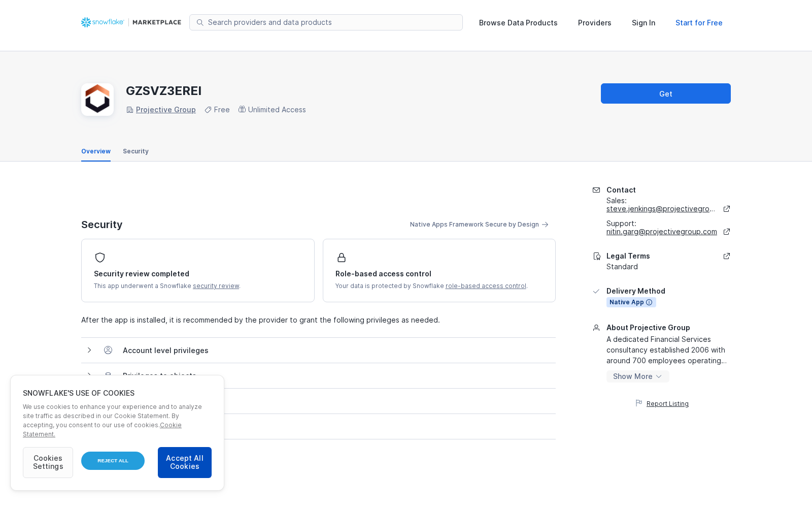The height and width of the screenshot is (508, 812).
Task: Click the Role-based access control title
Action: coord(383,274)
